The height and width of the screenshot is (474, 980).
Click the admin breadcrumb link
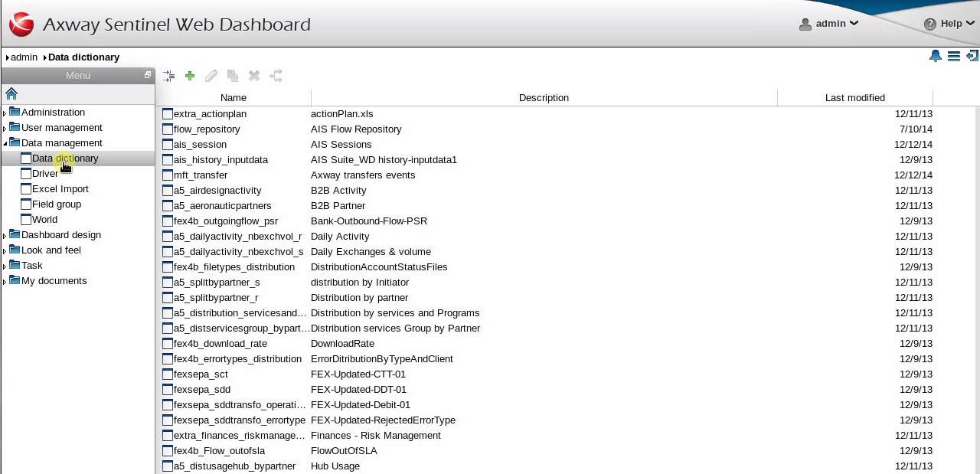[x=24, y=57]
